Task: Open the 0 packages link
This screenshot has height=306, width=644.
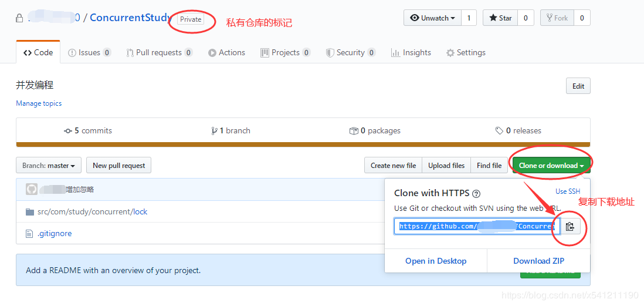Action: click(x=375, y=131)
